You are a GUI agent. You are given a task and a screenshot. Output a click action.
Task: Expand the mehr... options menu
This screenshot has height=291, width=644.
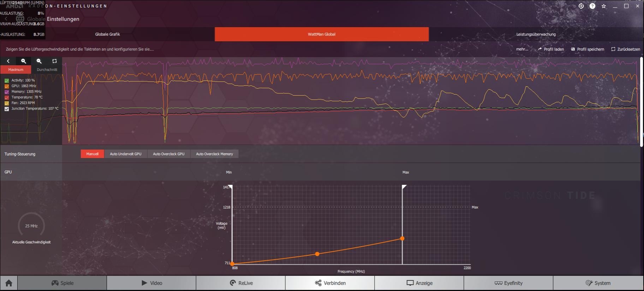522,49
